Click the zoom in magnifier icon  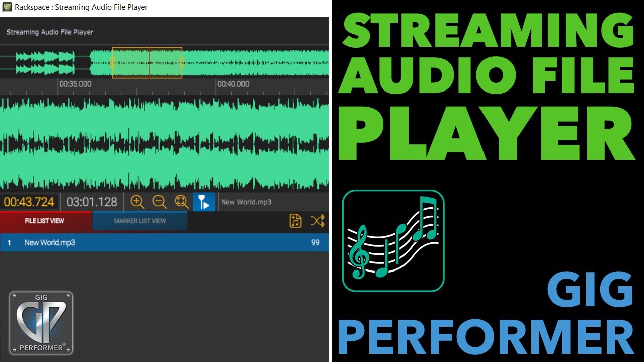click(x=137, y=202)
